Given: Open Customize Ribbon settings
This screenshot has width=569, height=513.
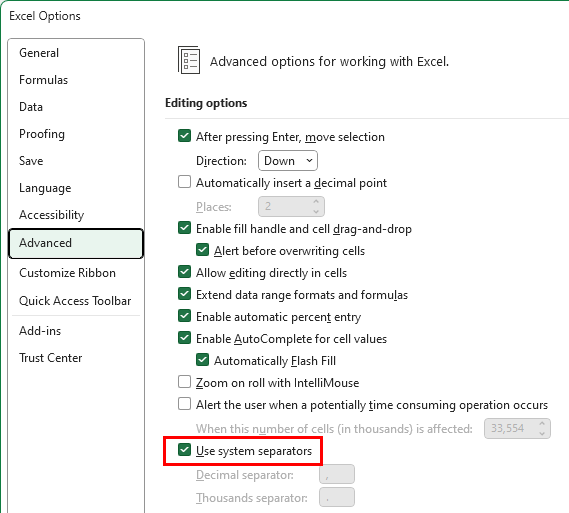Looking at the screenshot, I should click(x=67, y=273).
